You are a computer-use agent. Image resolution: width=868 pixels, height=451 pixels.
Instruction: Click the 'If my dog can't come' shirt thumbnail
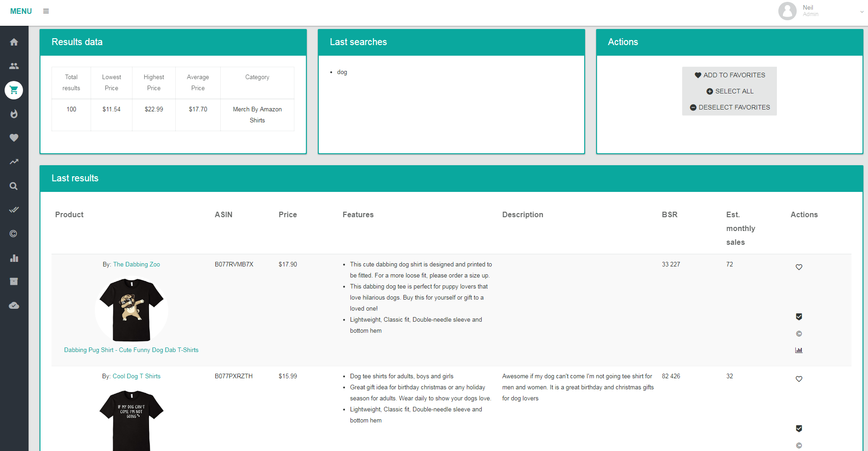pos(132,420)
